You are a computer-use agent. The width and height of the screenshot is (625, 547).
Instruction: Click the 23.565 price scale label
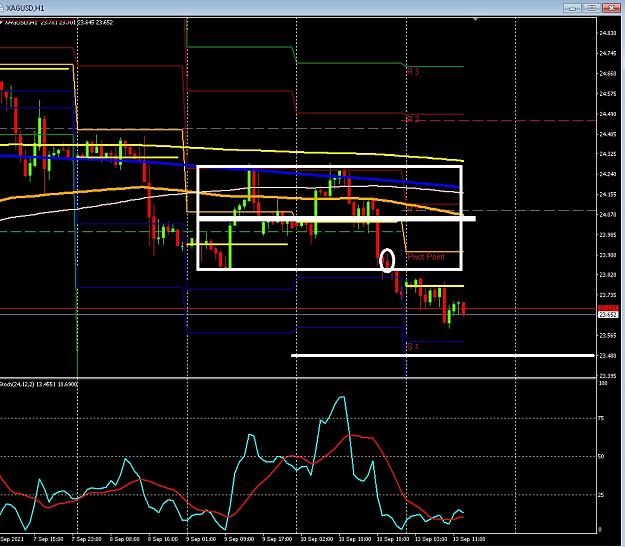608,336
